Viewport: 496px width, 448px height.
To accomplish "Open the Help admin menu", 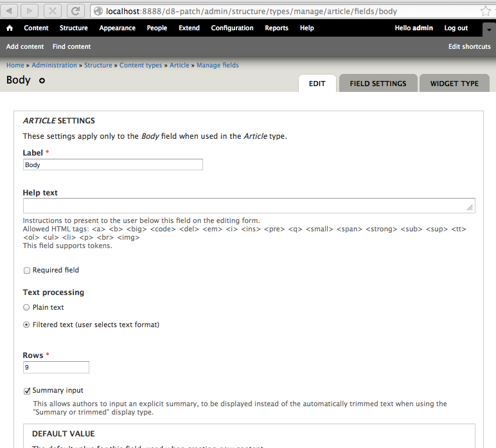I will [x=307, y=28].
